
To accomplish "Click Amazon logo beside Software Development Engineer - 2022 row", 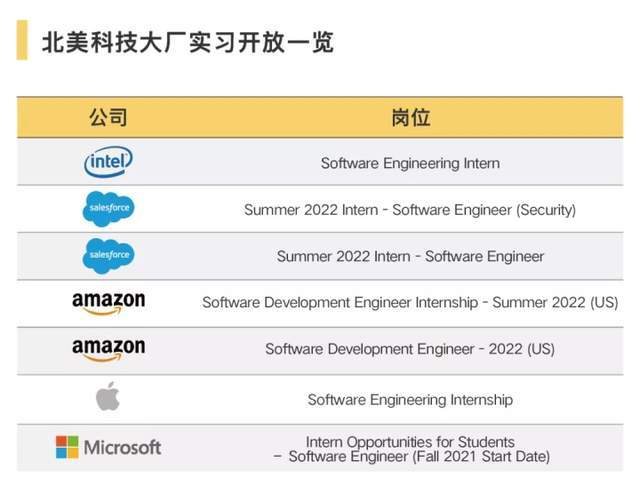I will (108, 350).
